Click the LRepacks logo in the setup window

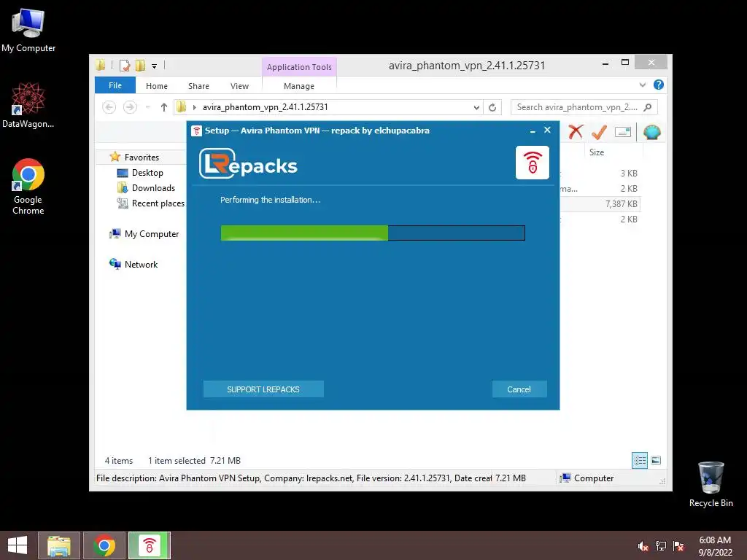click(x=248, y=164)
